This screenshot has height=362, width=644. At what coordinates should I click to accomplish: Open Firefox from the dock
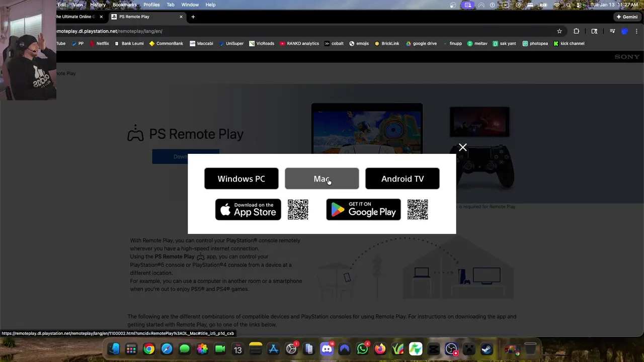pos(380,349)
